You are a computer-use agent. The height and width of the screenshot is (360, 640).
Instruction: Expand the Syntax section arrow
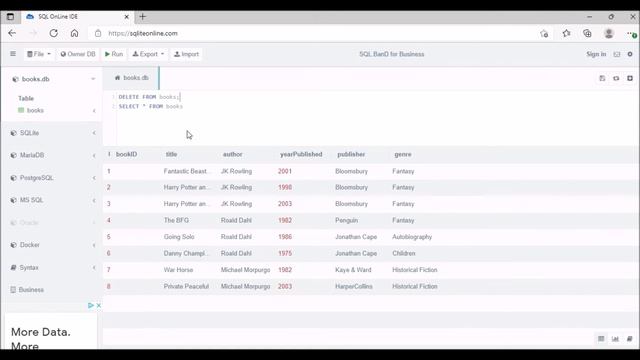coord(94,268)
